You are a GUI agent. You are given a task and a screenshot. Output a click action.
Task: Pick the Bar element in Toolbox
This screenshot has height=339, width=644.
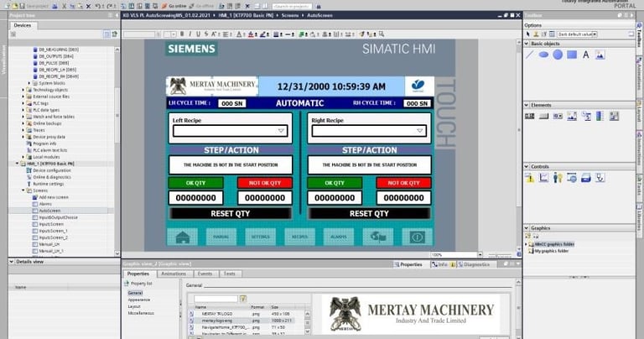point(600,117)
